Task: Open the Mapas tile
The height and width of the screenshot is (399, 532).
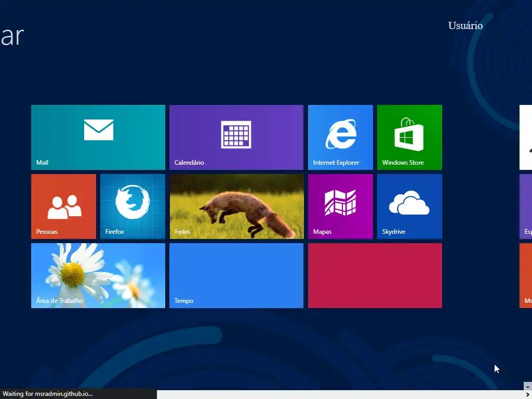Action: point(340,207)
